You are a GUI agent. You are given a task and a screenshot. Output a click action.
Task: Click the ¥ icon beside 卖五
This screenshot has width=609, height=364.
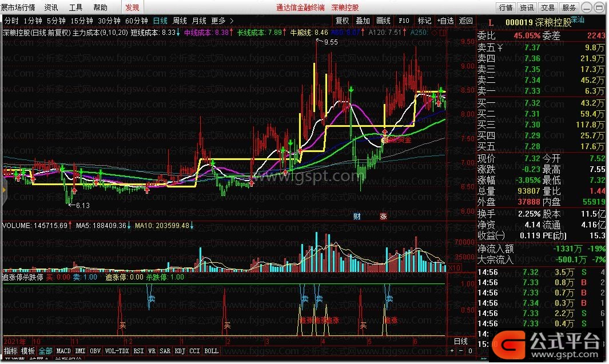point(500,47)
